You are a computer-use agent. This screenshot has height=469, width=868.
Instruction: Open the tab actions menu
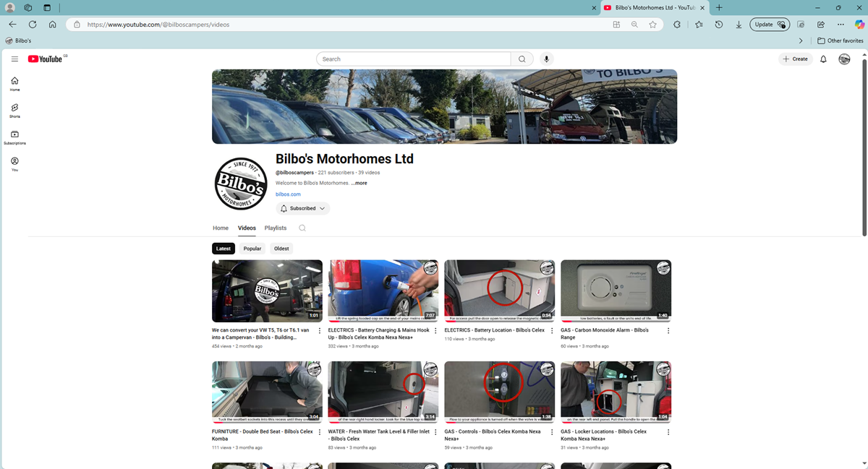coord(47,7)
